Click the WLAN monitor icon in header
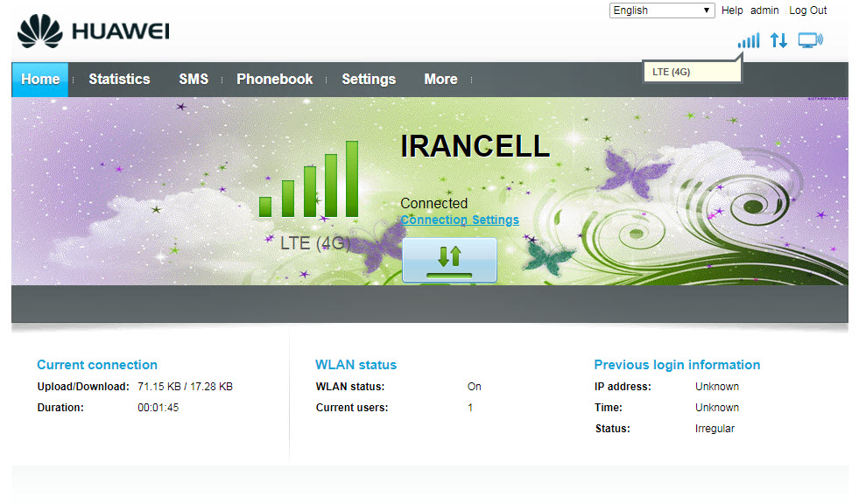The image size is (859, 504). tap(810, 40)
